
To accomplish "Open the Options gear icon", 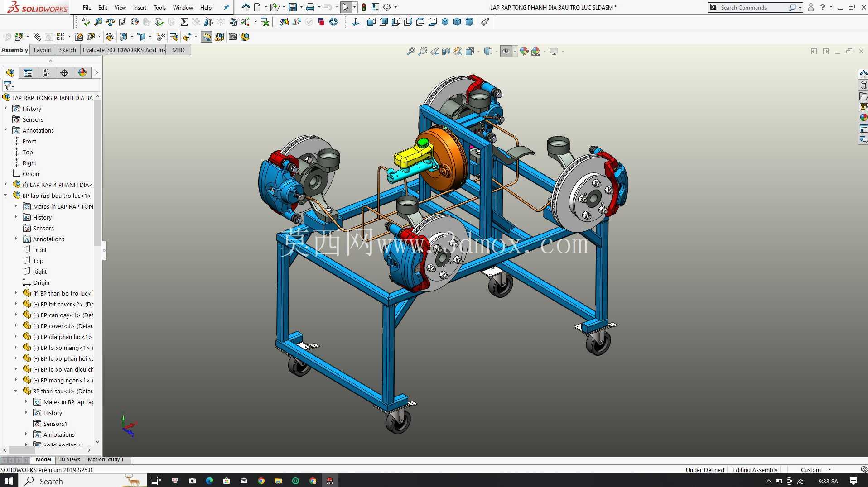I will coord(387,7).
